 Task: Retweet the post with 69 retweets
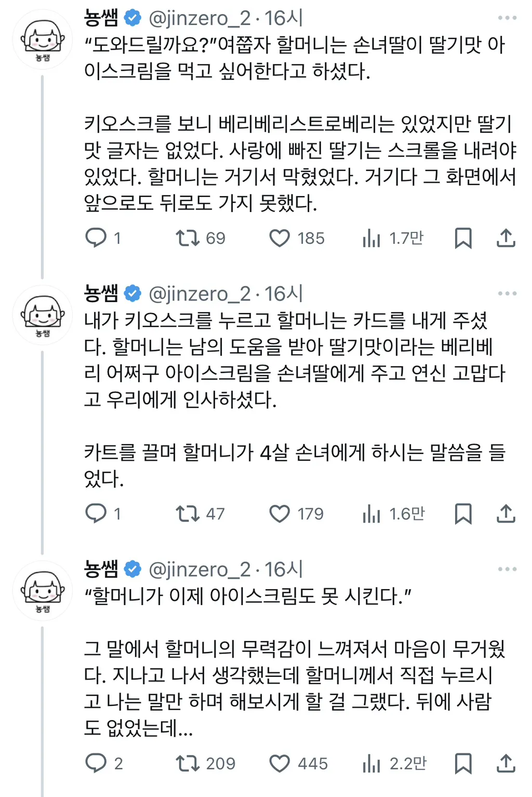pyautogui.click(x=188, y=238)
